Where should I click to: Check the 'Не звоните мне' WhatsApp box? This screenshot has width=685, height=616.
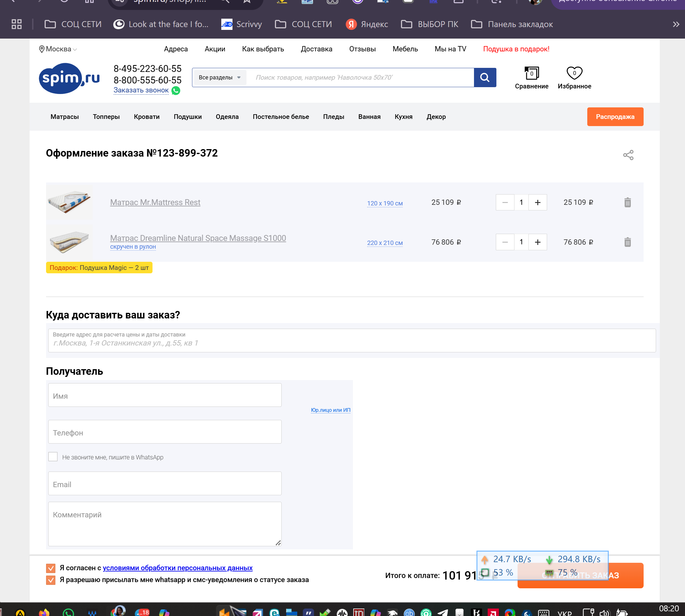(53, 457)
